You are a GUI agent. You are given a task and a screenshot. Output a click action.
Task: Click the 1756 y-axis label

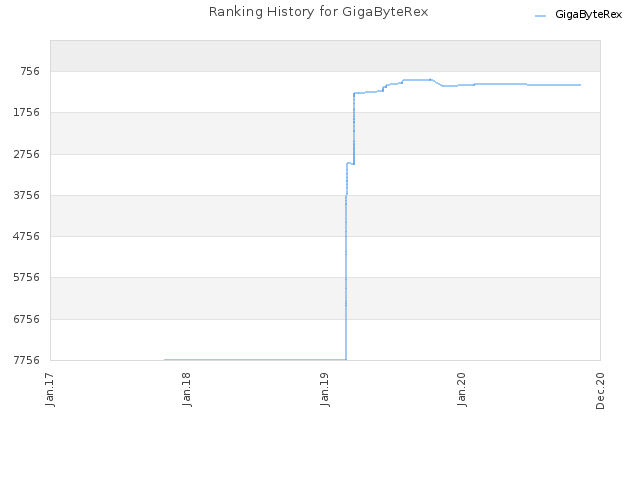pyautogui.click(x=27, y=112)
